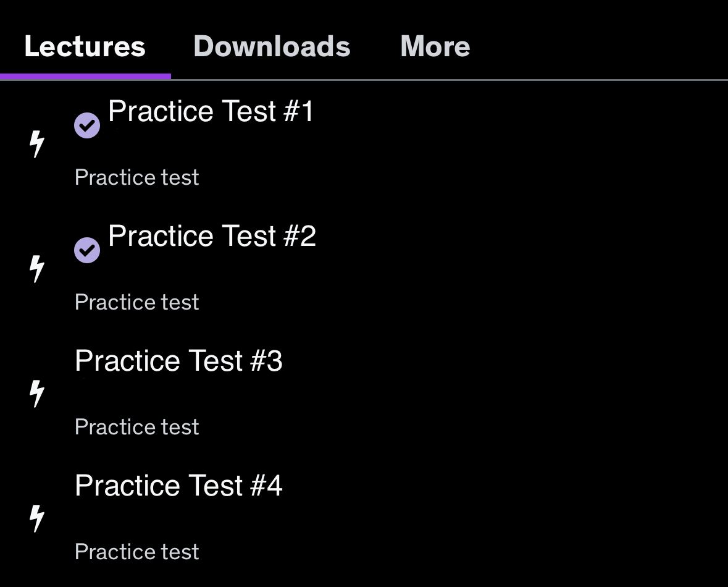Click 'Practice test' subtitle under Test #1

(x=137, y=178)
